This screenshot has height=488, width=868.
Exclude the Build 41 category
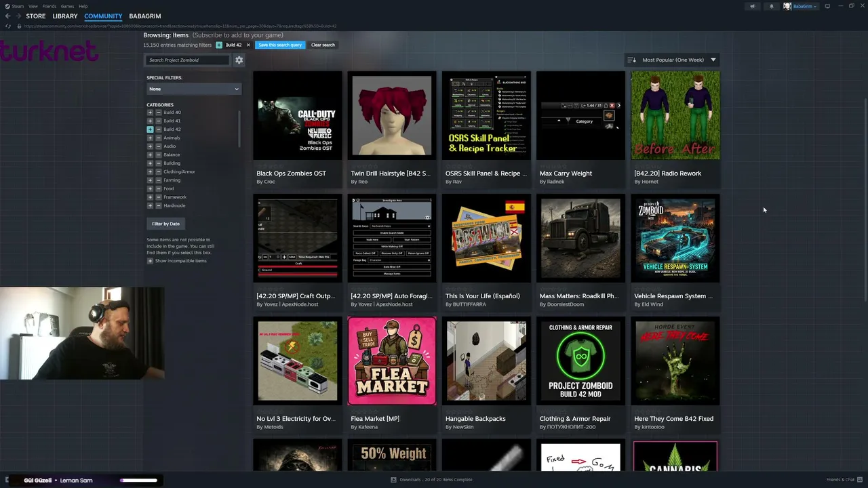coord(159,121)
